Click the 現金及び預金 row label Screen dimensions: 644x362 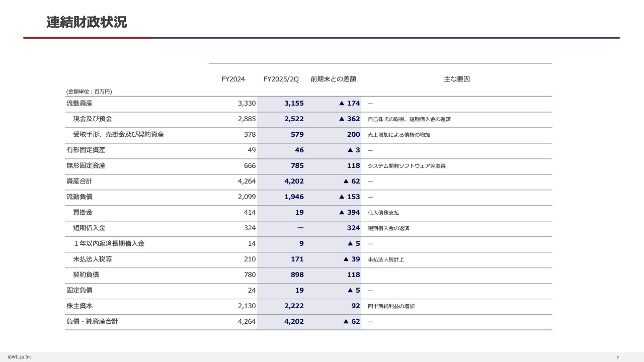pos(93,119)
